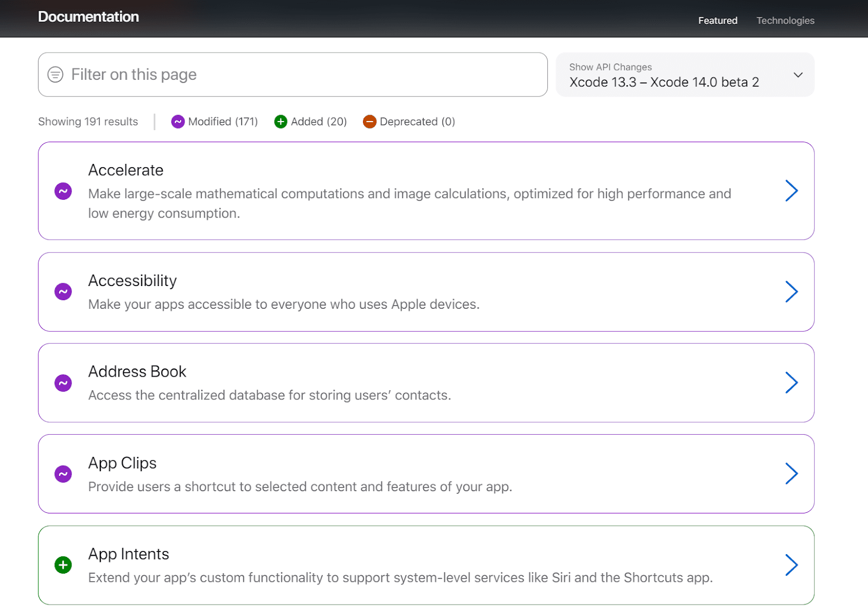Toggle the Modified (171) filter
This screenshot has width=868, height=616.
tap(214, 122)
